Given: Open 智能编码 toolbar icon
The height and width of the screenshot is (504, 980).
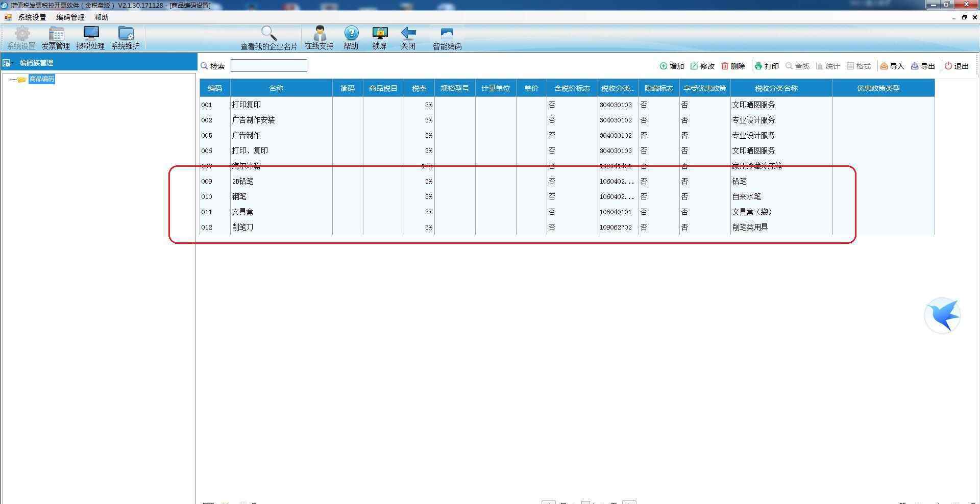Looking at the screenshot, I should click(447, 38).
